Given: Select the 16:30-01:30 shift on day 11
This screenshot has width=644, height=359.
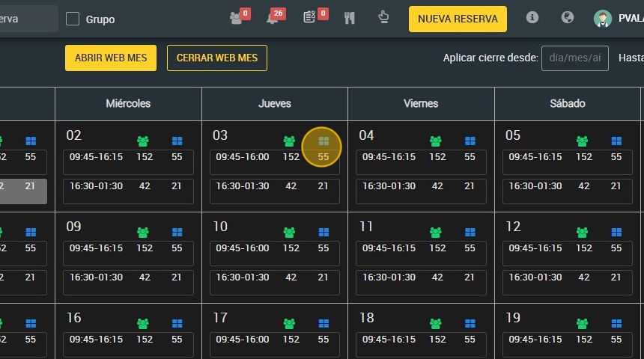Looking at the screenshot, I should (x=421, y=282).
